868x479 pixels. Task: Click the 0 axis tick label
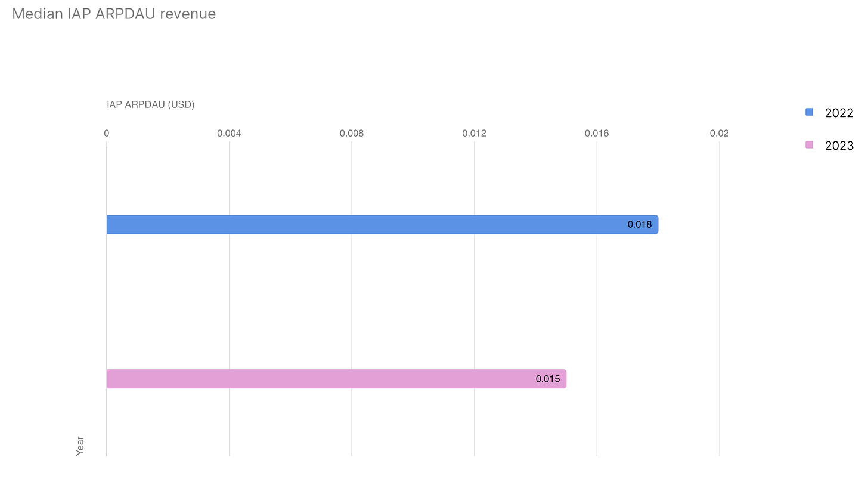coord(107,134)
